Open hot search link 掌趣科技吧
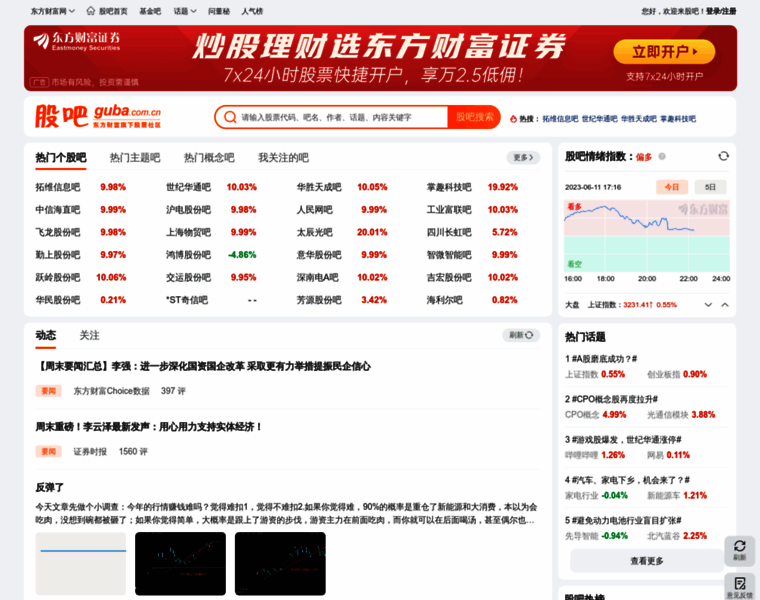 (678, 119)
